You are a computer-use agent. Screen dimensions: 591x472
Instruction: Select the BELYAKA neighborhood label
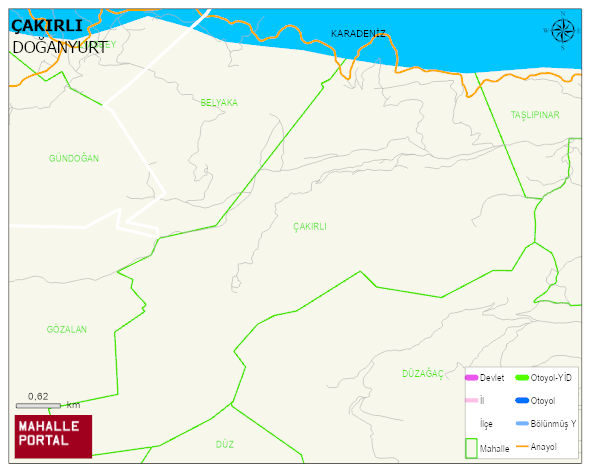(x=219, y=103)
